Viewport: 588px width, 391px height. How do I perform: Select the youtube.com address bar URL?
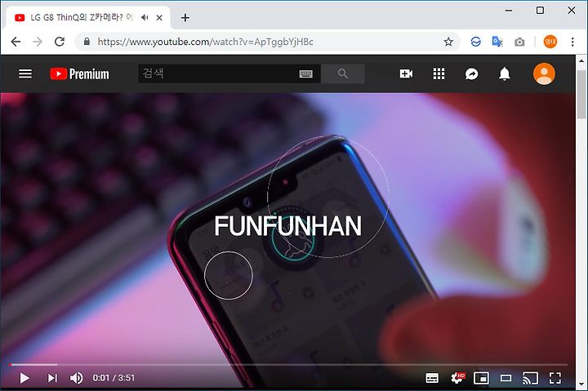206,42
